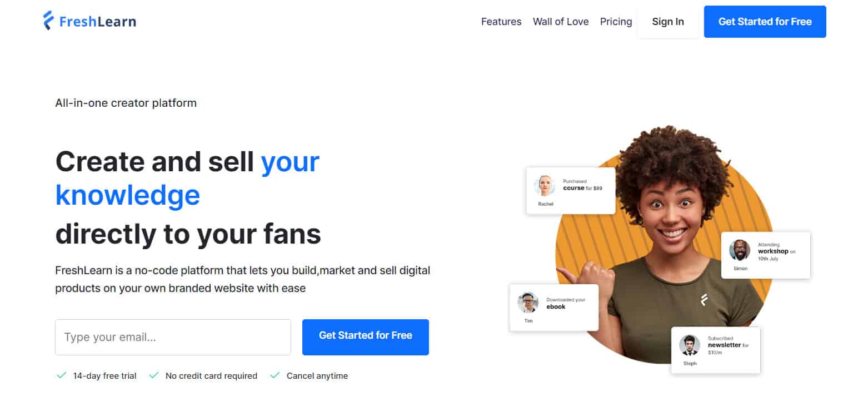Select the Attending workshop on 10th July card
Image resolution: width=868 pixels, height=401 pixels.
(766, 255)
